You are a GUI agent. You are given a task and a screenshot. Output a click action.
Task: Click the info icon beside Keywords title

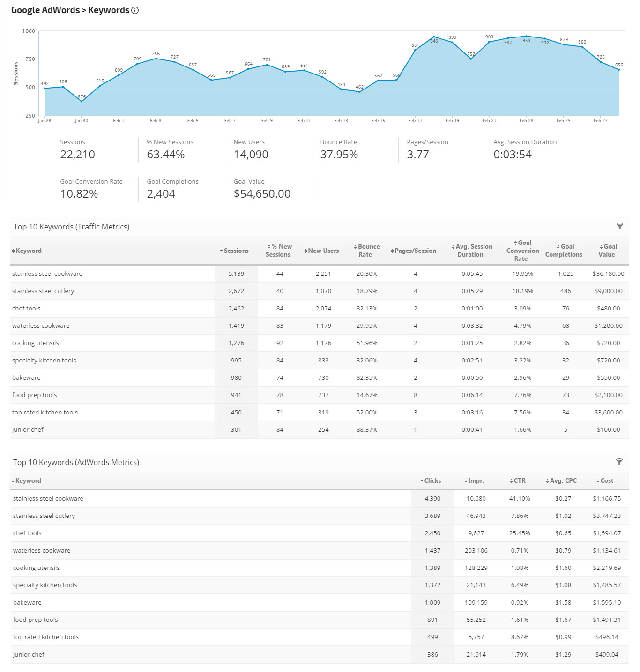click(x=135, y=10)
